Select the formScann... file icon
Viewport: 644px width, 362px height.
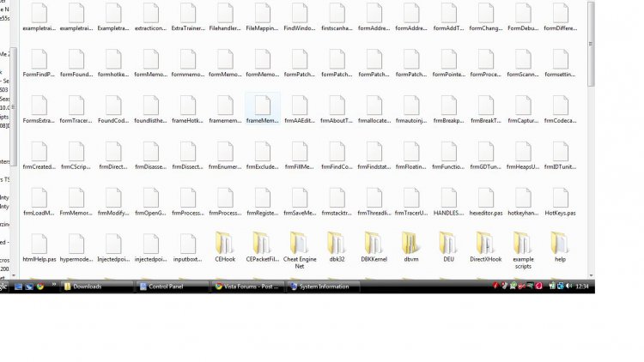click(523, 59)
